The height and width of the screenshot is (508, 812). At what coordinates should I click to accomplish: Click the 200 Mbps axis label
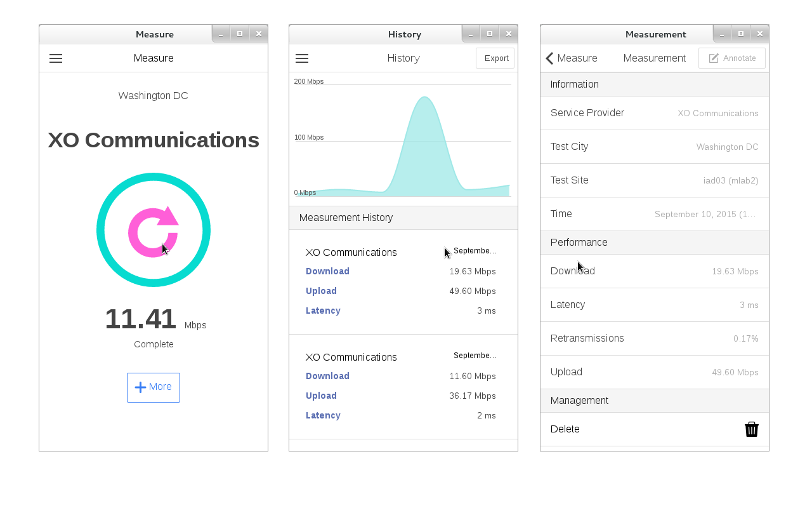[309, 81]
